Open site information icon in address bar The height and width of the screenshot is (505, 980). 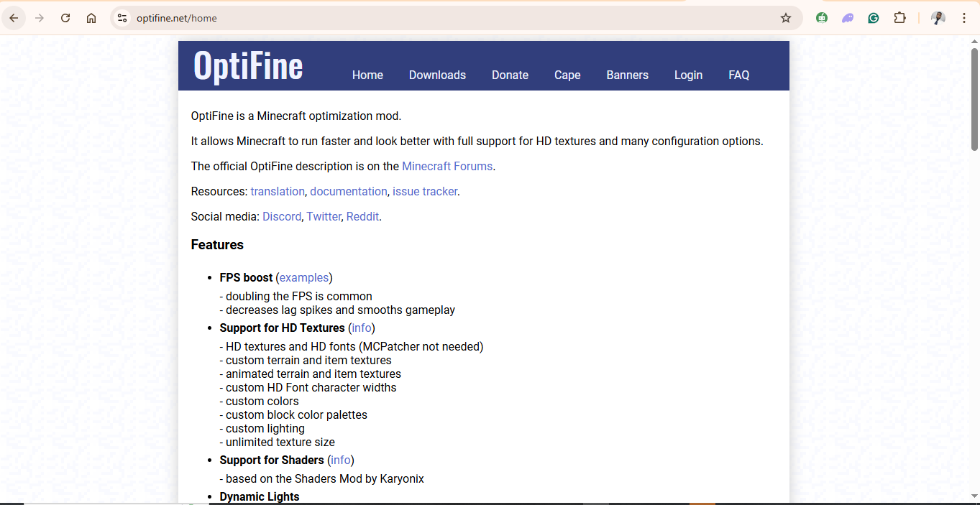122,18
